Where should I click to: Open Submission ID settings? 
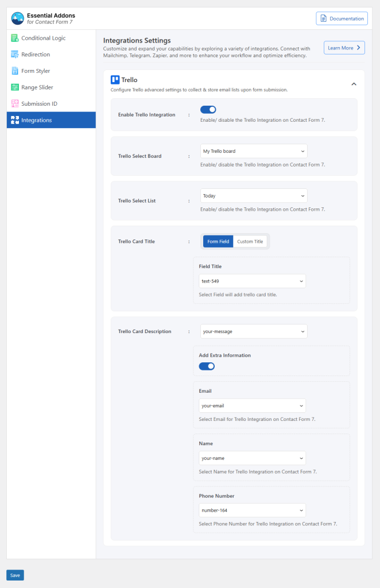[x=51, y=103]
